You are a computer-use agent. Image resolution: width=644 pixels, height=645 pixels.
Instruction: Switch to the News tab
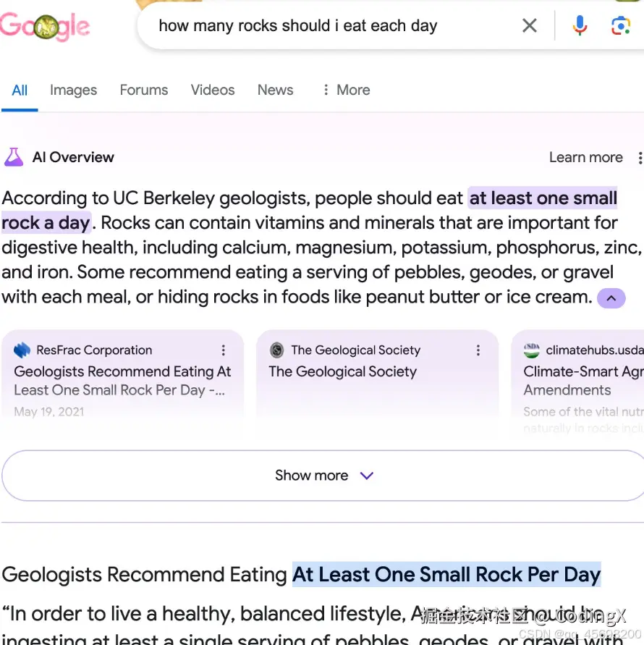(275, 90)
